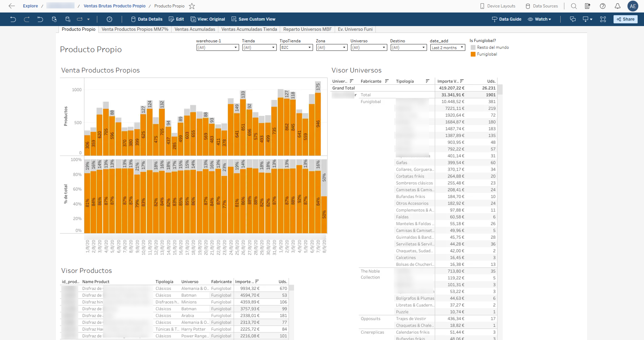Open the Watch dropdown menu

(x=539, y=19)
